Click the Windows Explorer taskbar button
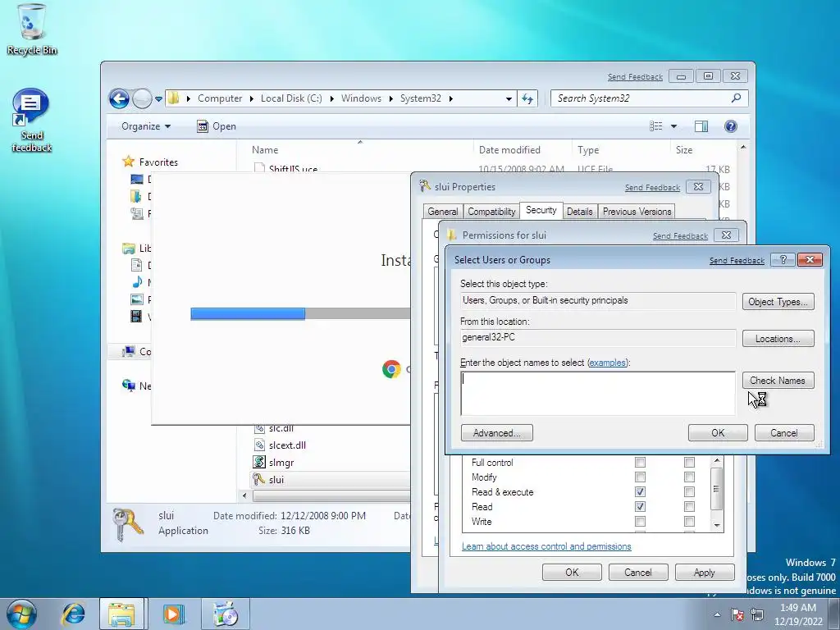 click(x=121, y=614)
